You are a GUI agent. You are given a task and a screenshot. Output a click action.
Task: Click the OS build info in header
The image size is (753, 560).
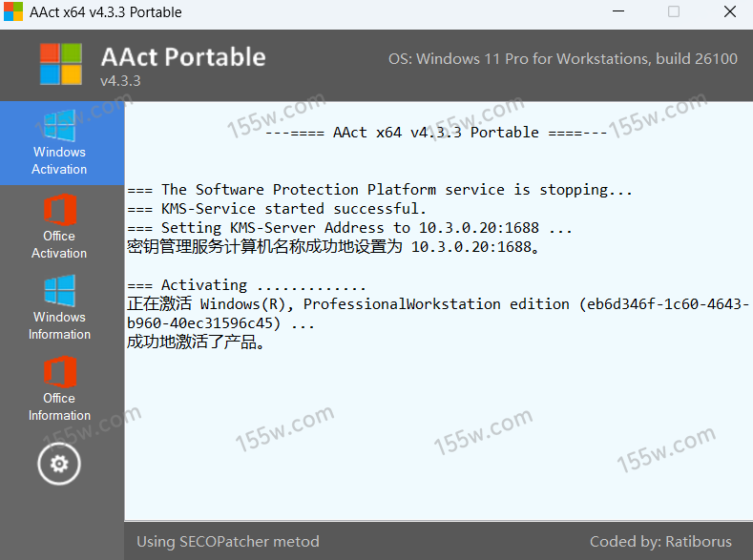(562, 59)
